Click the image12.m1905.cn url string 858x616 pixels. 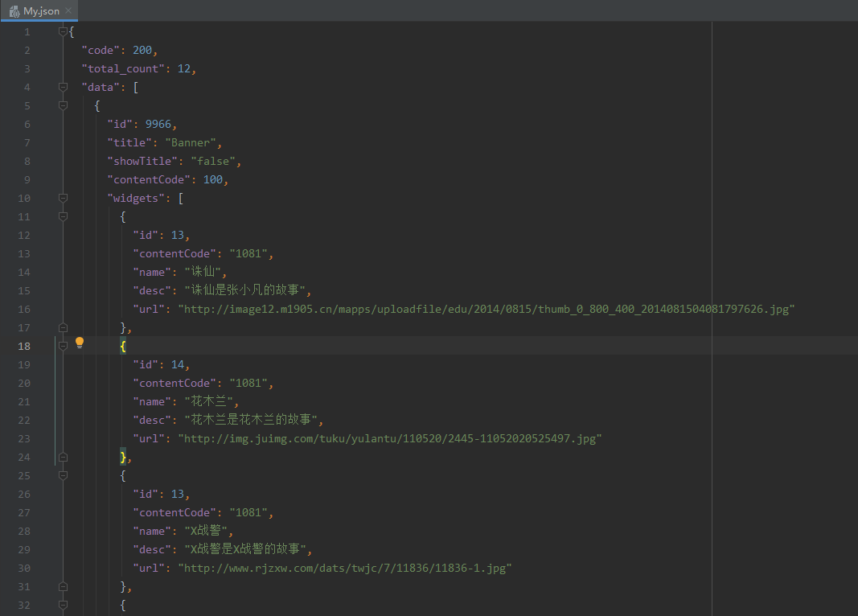486,309
